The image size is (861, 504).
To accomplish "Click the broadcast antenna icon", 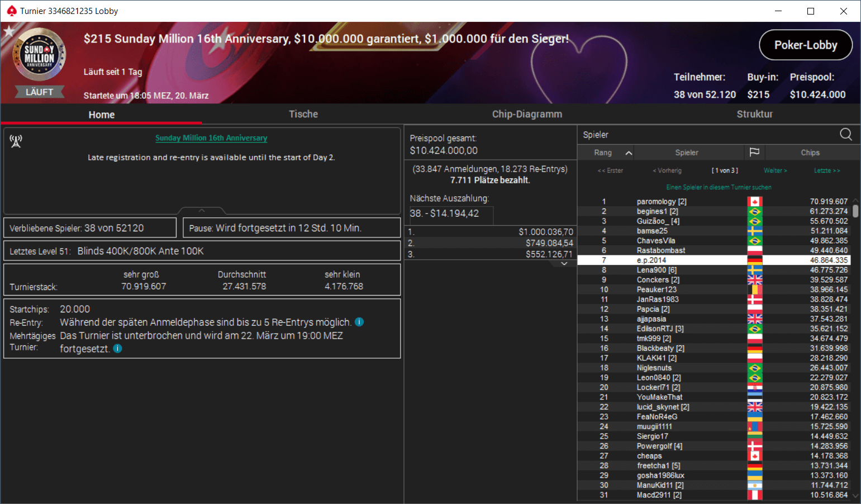I will pyautogui.click(x=16, y=141).
